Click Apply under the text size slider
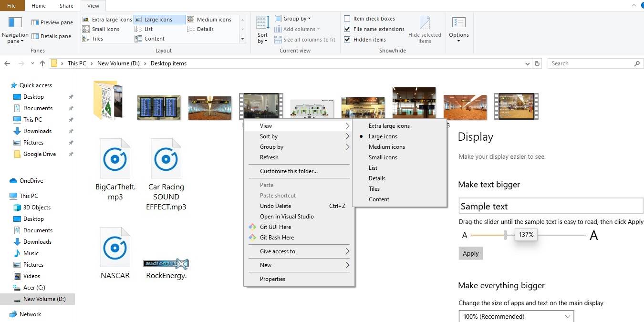The width and height of the screenshot is (644, 322). click(470, 253)
